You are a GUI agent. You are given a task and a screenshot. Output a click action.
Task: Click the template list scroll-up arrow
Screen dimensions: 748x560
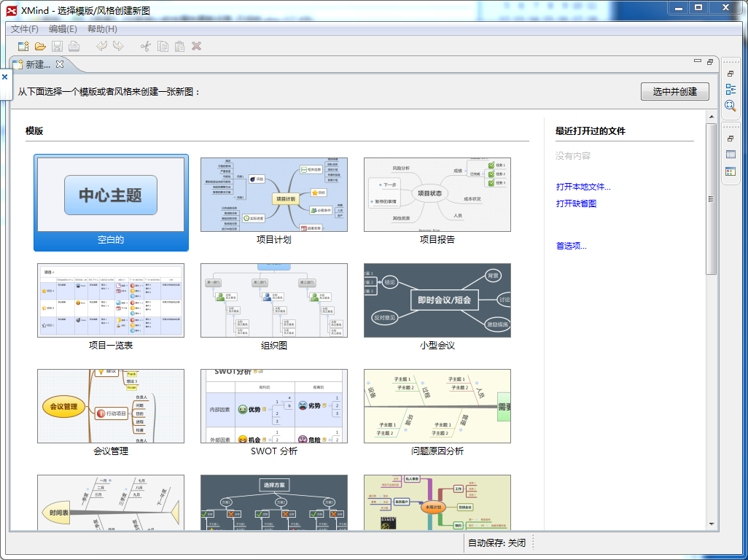pos(712,117)
